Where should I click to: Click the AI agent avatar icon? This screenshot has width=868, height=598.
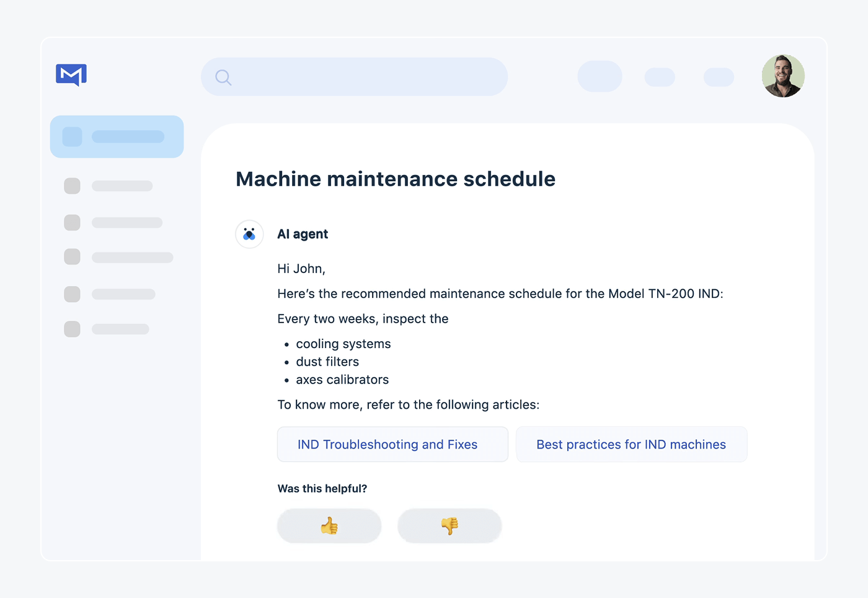pos(249,234)
